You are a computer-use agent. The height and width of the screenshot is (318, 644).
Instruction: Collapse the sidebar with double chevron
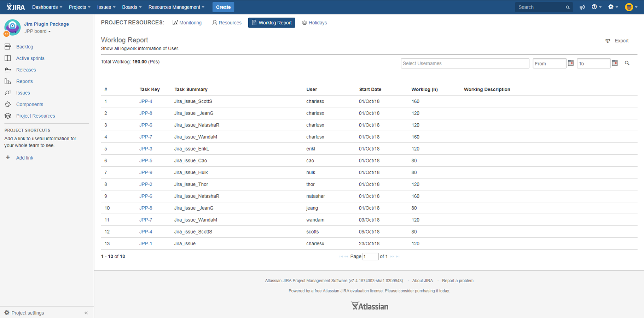tap(86, 313)
